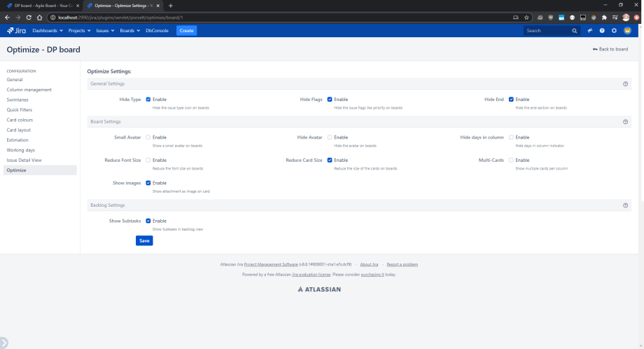Viewport: 644px width, 349px height.
Task: Open Estimation configuration
Action: click(17, 140)
